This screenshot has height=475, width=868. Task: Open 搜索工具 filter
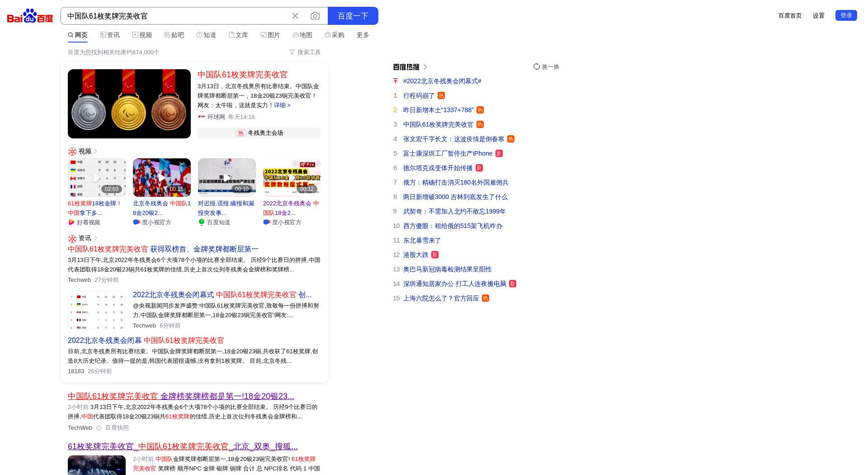coord(305,52)
